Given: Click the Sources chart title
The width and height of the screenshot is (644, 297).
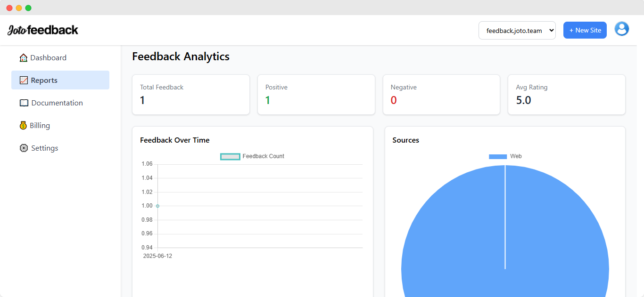Looking at the screenshot, I should pyautogui.click(x=406, y=140).
